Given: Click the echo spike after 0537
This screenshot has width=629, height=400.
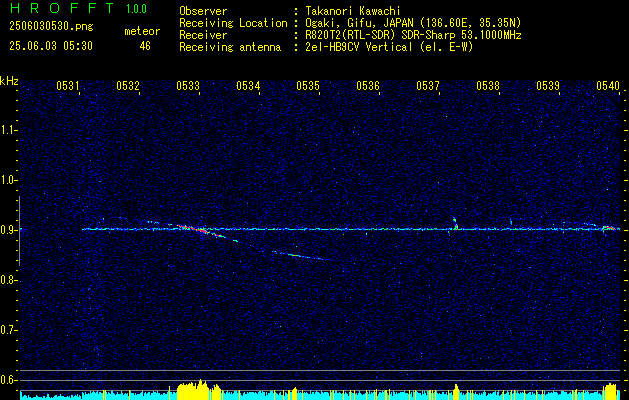Looking at the screenshot, I should click(455, 223).
